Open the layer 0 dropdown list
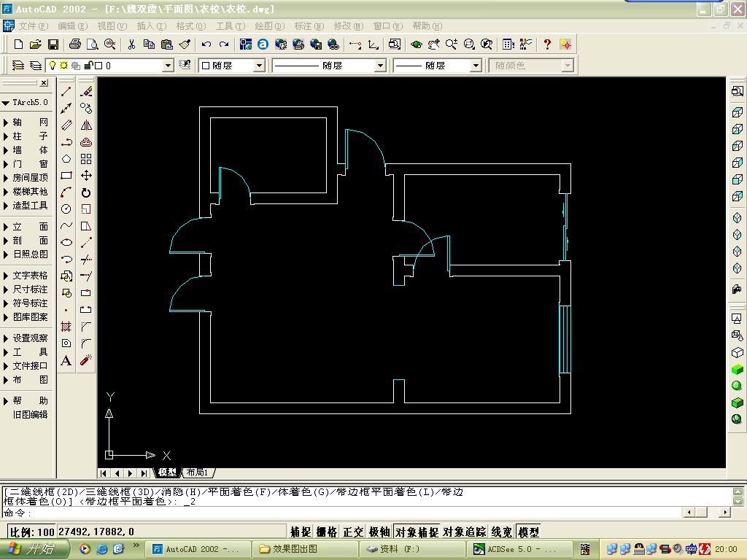 click(x=168, y=66)
